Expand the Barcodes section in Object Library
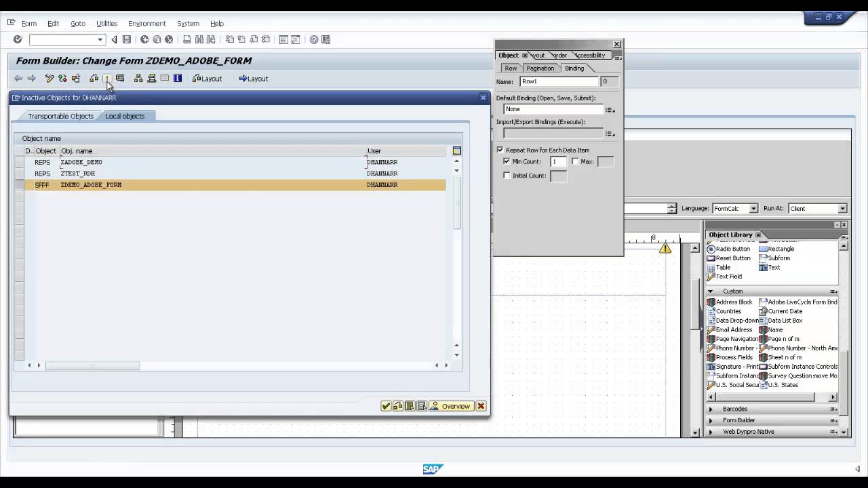The width and height of the screenshot is (868, 488). click(x=711, y=409)
